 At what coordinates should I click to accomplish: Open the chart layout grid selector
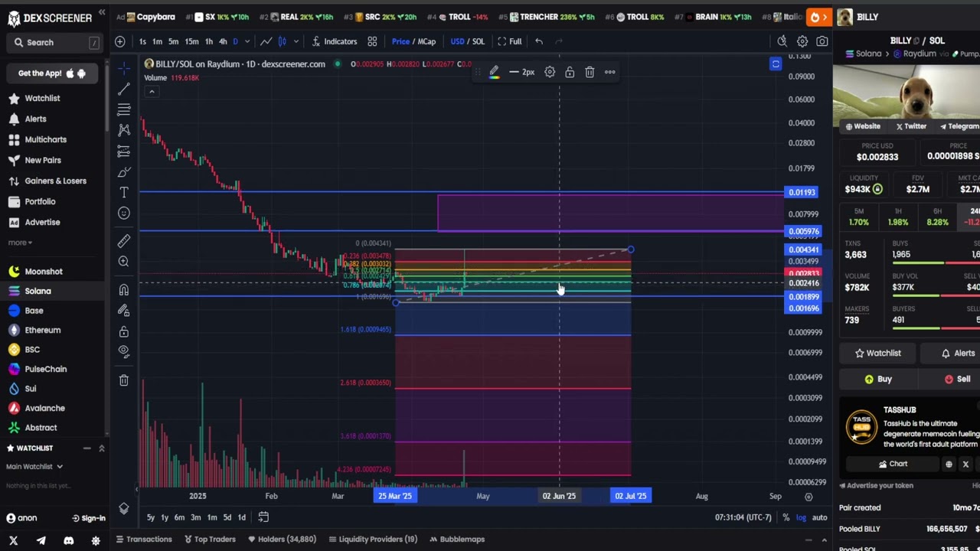(372, 41)
